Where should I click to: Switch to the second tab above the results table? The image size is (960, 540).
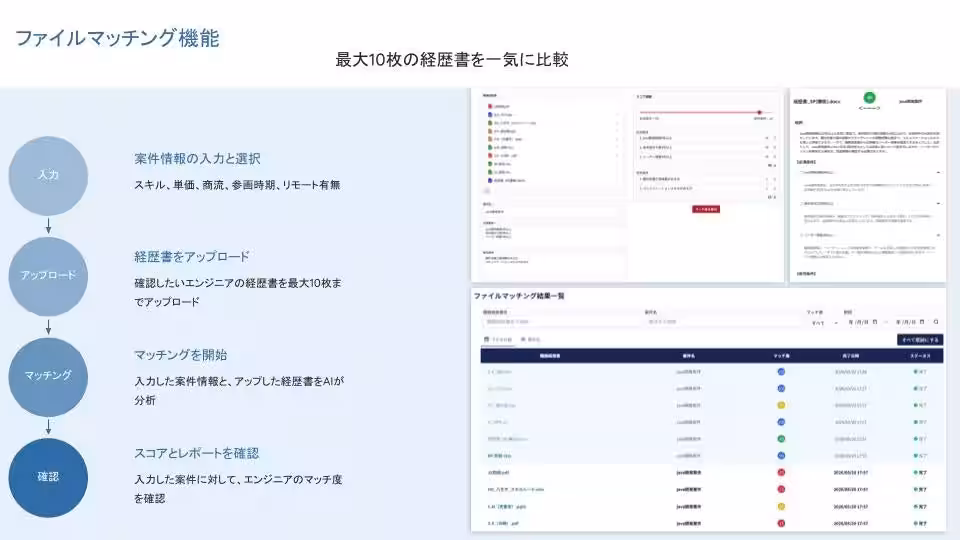(x=531, y=339)
